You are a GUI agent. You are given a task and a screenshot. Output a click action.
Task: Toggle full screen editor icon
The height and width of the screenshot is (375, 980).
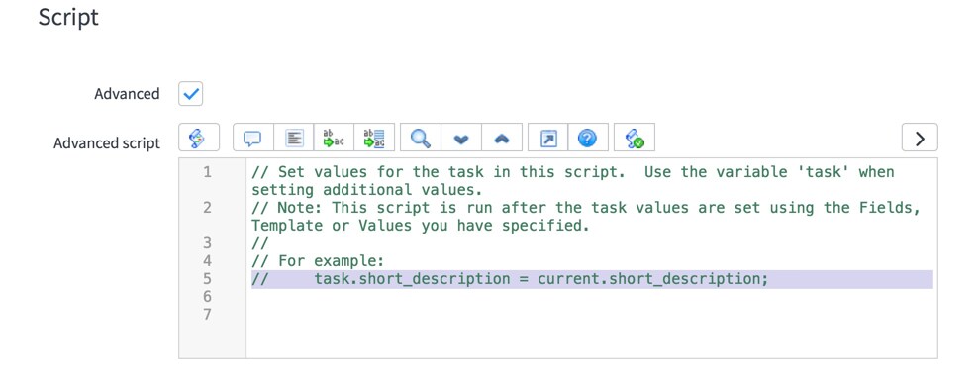548,138
